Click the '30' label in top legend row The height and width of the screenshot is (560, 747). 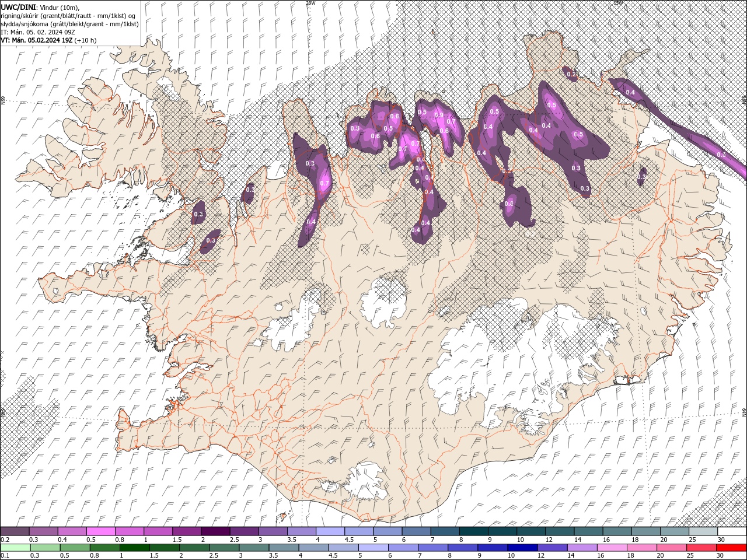tap(721, 540)
